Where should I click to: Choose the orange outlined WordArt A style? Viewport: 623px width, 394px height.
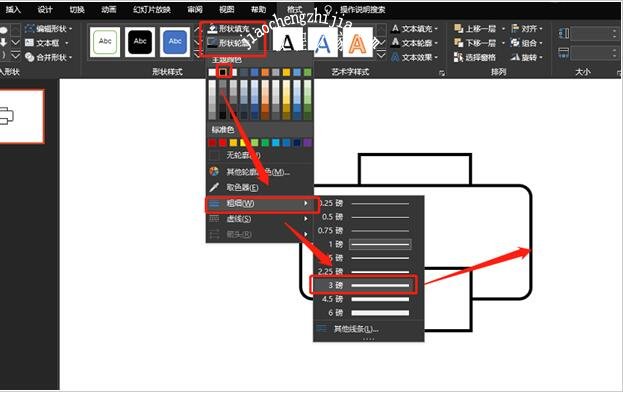tap(357, 43)
